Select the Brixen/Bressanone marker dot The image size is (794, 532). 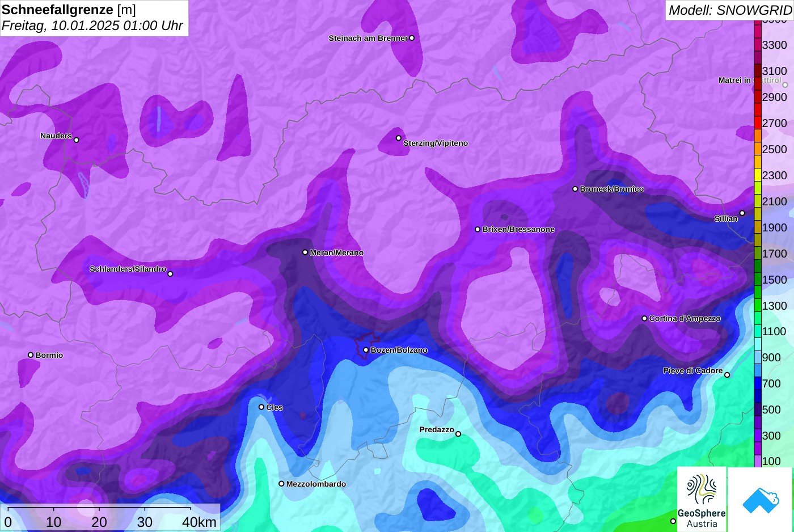pos(478,229)
